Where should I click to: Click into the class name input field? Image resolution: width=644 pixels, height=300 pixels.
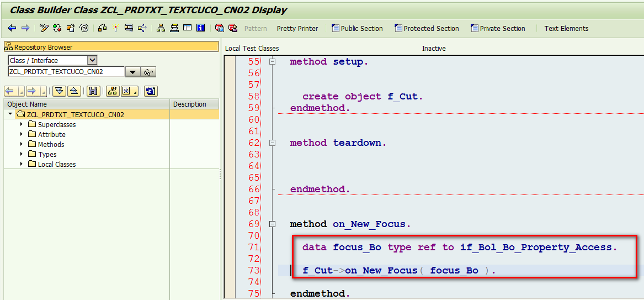[x=66, y=71]
